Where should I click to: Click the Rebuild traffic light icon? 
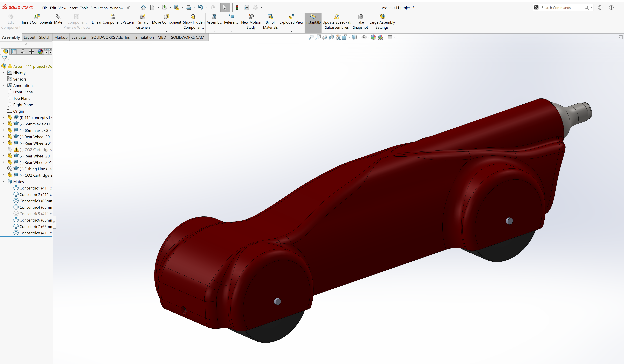237,8
